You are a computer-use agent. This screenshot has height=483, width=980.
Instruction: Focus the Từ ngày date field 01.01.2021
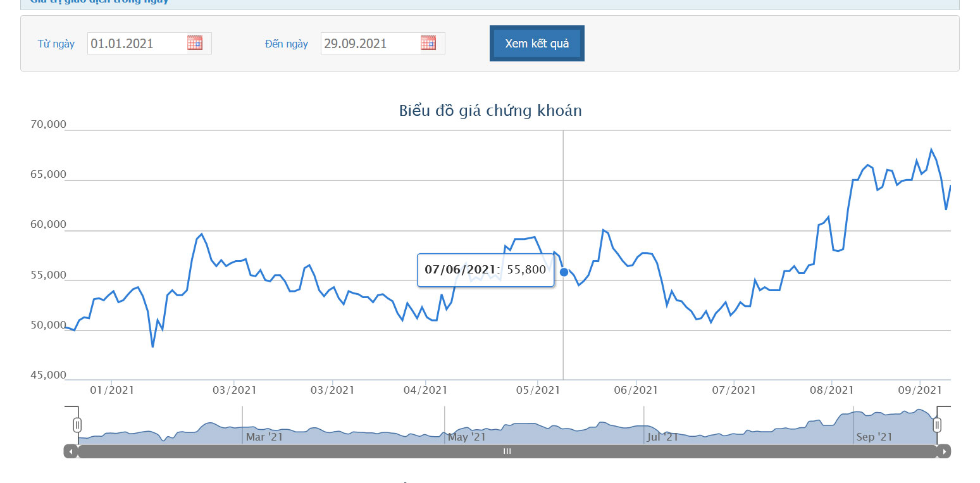137,44
